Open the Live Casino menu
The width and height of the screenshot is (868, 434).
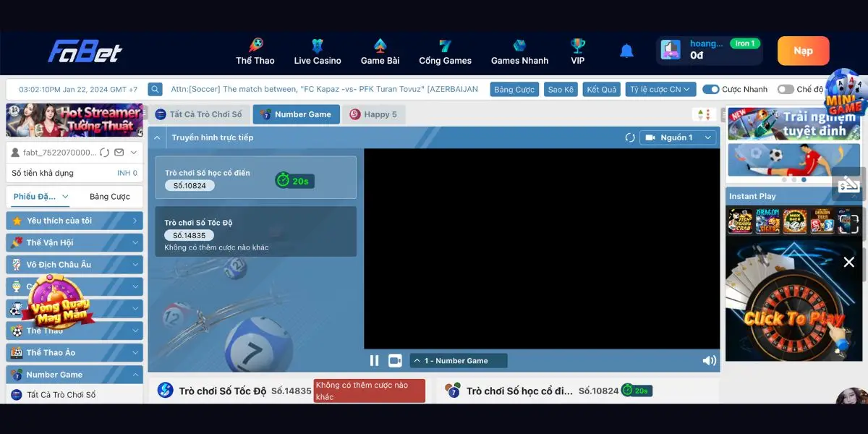pos(318,51)
